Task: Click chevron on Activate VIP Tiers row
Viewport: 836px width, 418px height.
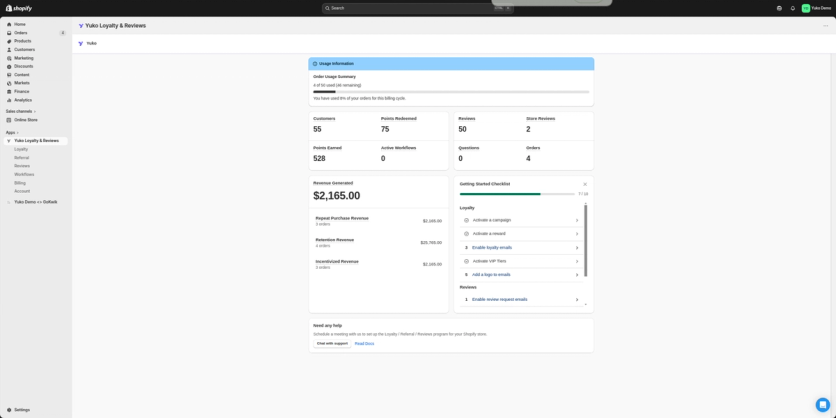Action: click(577, 261)
